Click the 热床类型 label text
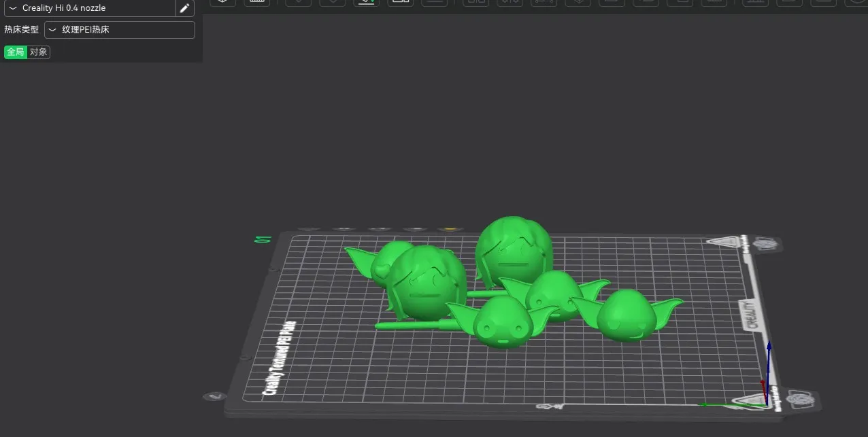 click(22, 30)
